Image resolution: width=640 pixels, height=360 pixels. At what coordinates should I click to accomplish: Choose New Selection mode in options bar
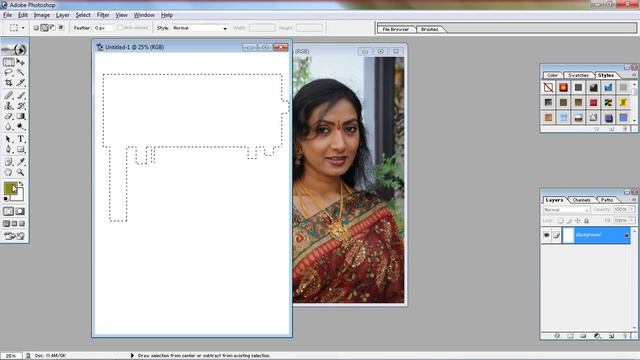pyautogui.click(x=36, y=28)
